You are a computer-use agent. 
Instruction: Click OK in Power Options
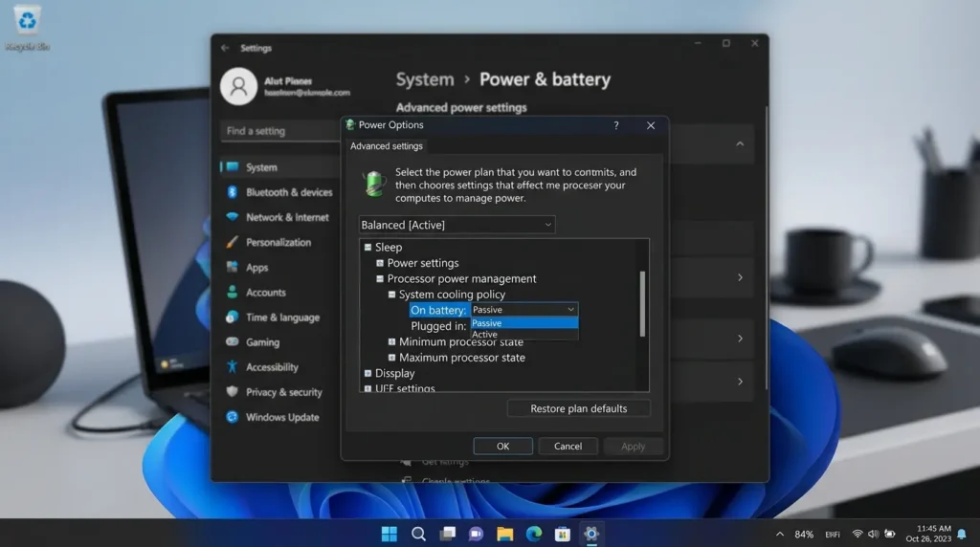503,446
